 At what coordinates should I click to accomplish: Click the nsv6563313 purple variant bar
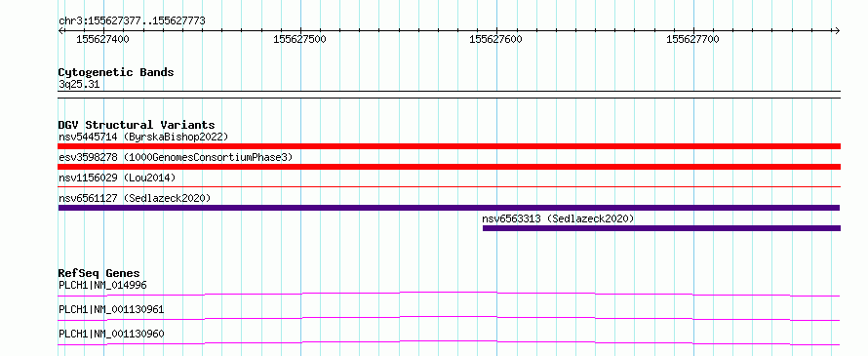pos(661,228)
